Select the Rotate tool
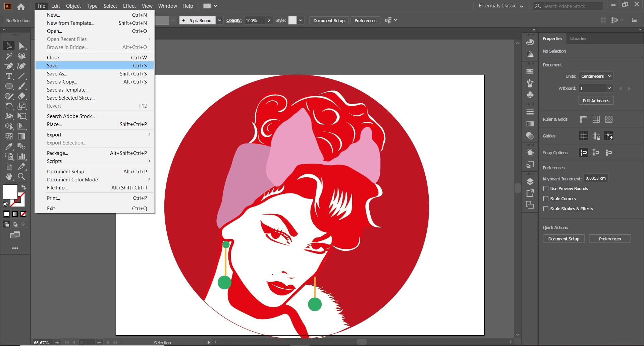 pos(9,106)
